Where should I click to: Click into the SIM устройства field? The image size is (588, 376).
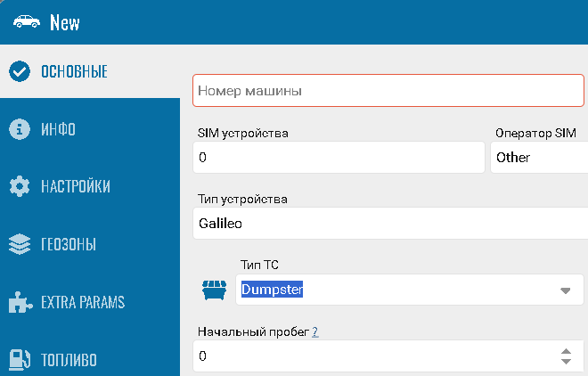pyautogui.click(x=339, y=158)
